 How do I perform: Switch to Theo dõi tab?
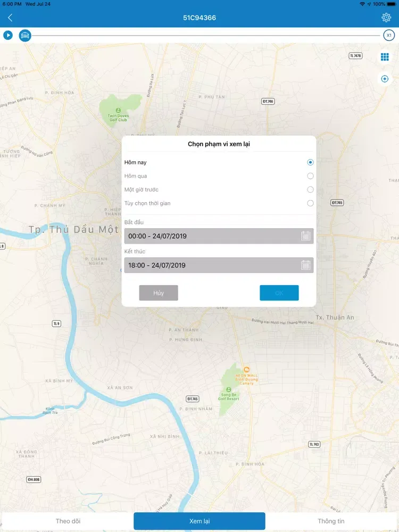(x=68, y=521)
